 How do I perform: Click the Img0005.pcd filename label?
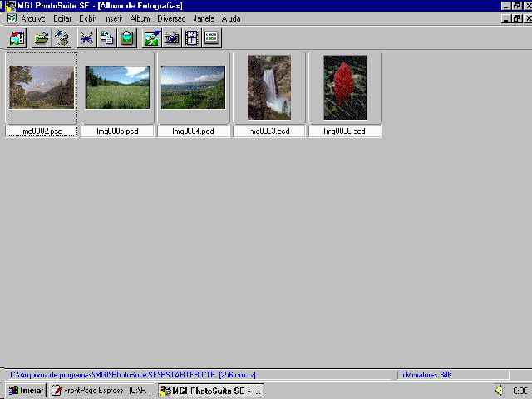(117, 131)
